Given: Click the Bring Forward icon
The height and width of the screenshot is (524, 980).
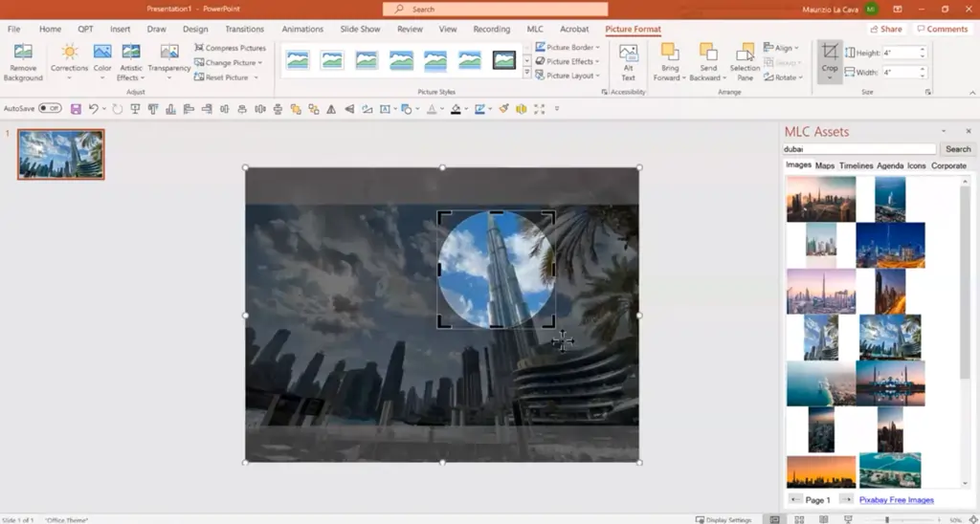Looking at the screenshot, I should [669, 52].
